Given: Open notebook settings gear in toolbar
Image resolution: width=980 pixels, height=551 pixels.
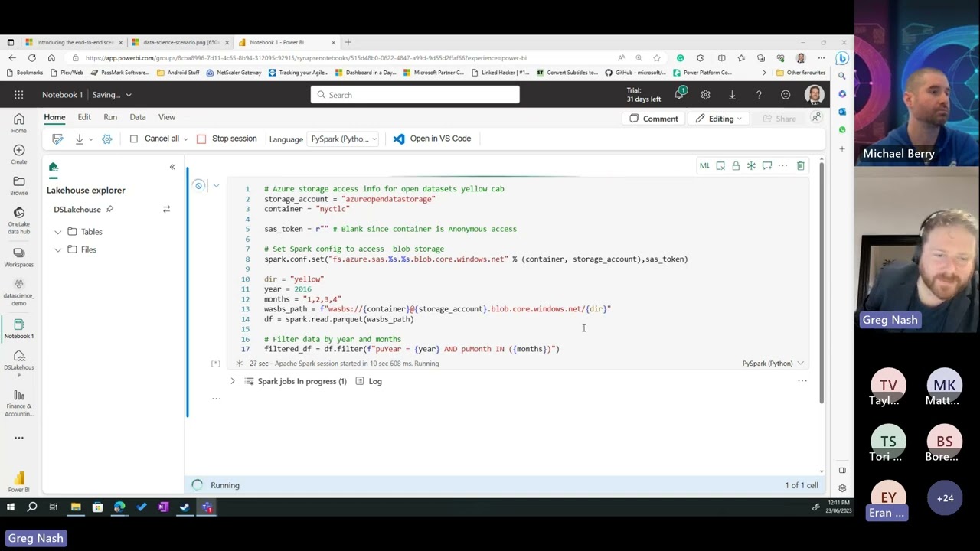Looking at the screenshot, I should [x=107, y=139].
